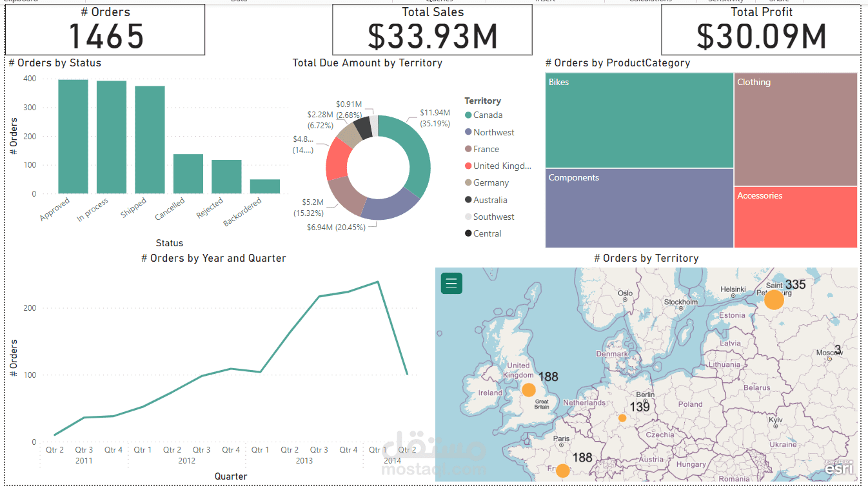Click the Northwest legend color dot
868x488 pixels.
(468, 132)
